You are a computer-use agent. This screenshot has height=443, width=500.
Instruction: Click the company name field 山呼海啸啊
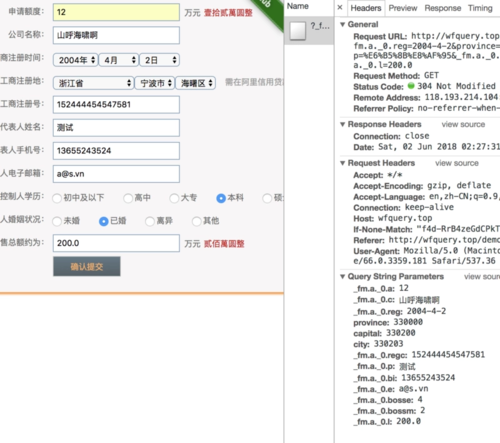pyautogui.click(x=116, y=35)
